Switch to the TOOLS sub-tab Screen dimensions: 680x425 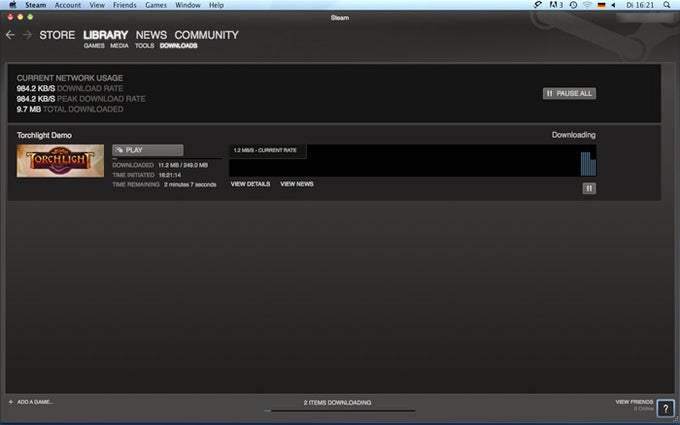(144, 46)
